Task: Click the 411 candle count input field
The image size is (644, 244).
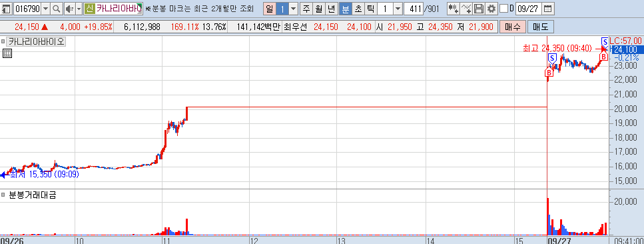Action: tap(414, 8)
